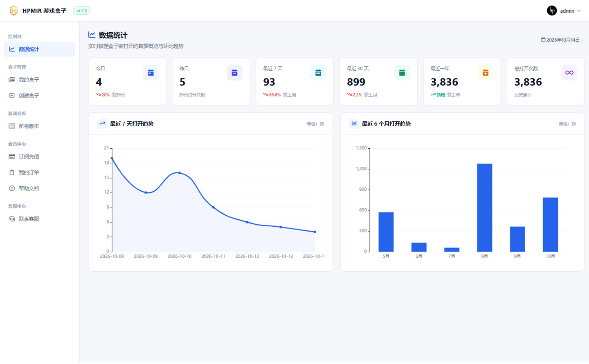This screenshot has height=364, width=589.
Task: Click the calendar icon on 今日 card
Action: coord(151,73)
